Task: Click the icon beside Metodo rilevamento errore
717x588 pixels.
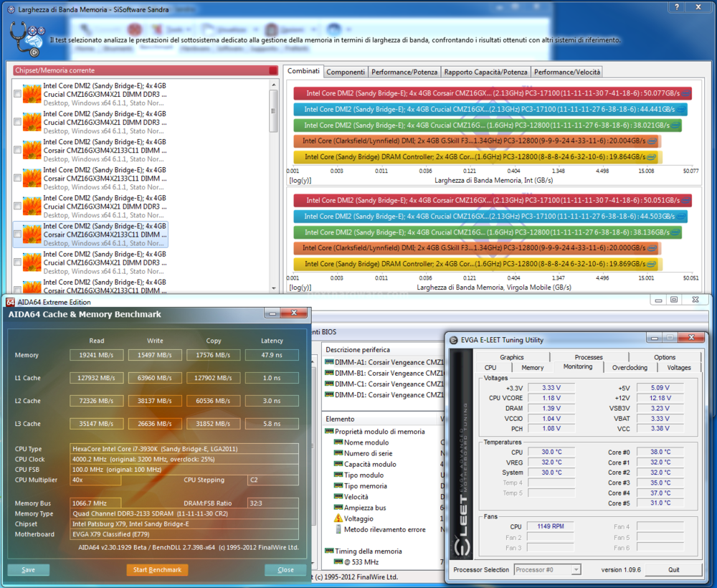Action: pyautogui.click(x=338, y=529)
